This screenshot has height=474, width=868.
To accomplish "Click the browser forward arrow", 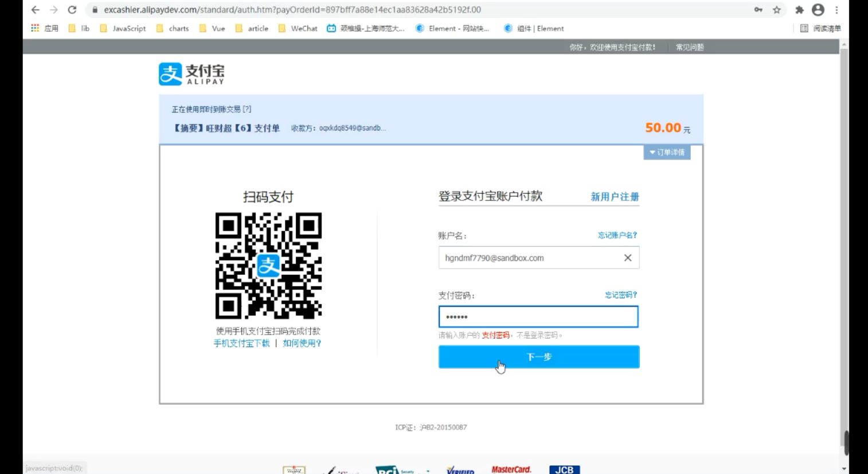I will (54, 10).
